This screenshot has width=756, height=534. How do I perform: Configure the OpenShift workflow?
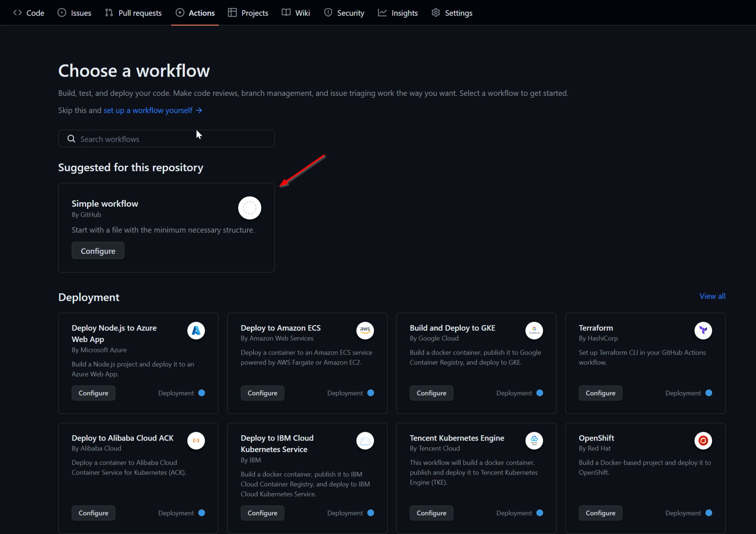click(x=601, y=513)
